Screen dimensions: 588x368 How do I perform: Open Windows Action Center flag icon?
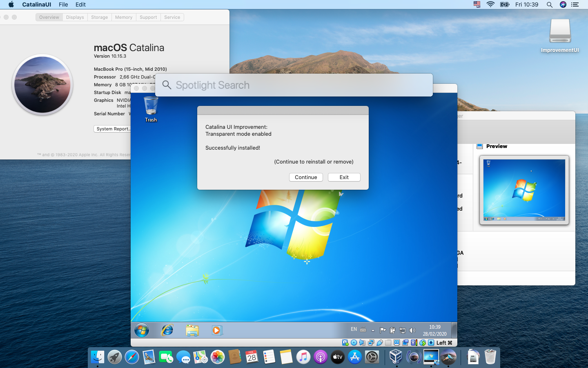pyautogui.click(x=383, y=330)
